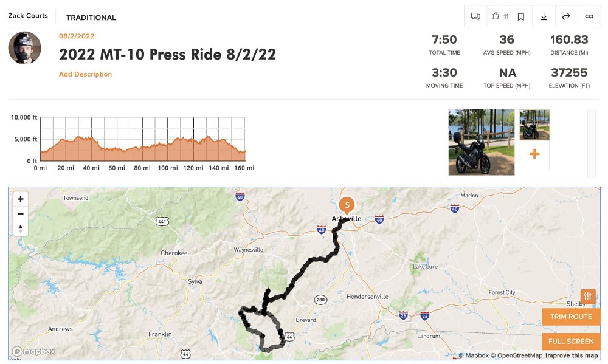Select the small motorcycle thumbnail
This screenshot has width=608, height=364.
pyautogui.click(x=534, y=125)
